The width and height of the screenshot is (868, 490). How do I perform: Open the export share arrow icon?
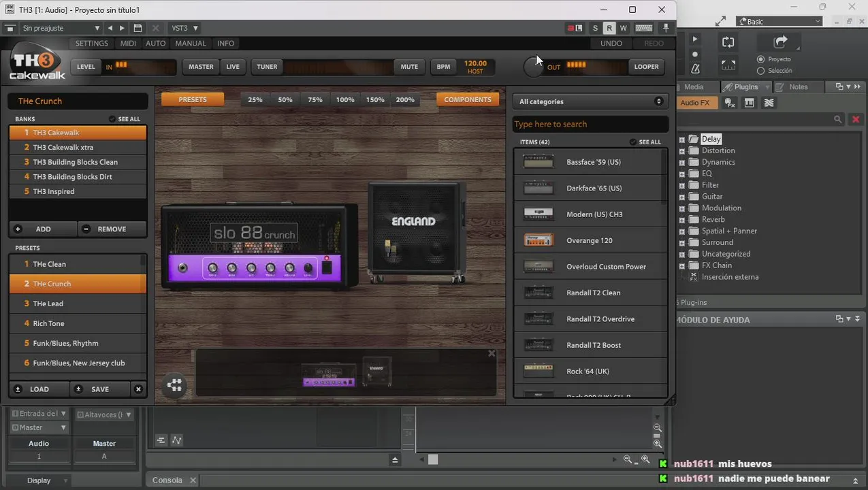780,42
